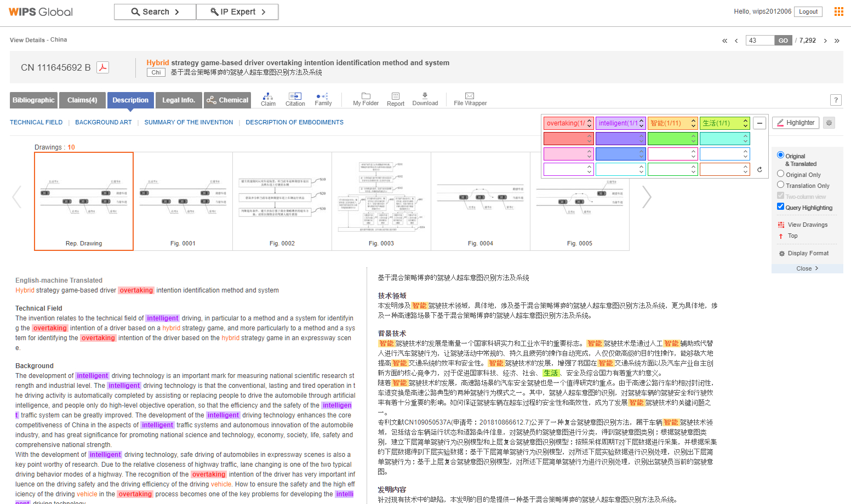Collapse the highlighter panel with minus button
This screenshot has height=504, width=851.
coord(759,123)
